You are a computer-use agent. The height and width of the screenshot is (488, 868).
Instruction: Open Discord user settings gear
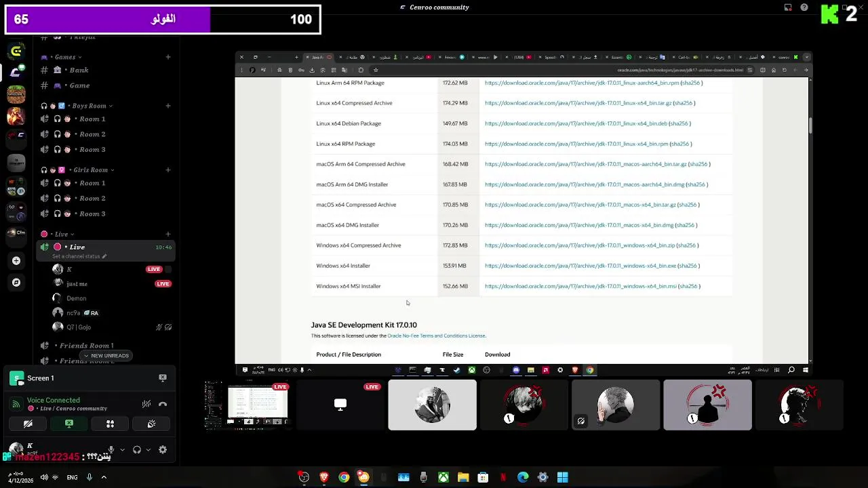pyautogui.click(x=163, y=449)
